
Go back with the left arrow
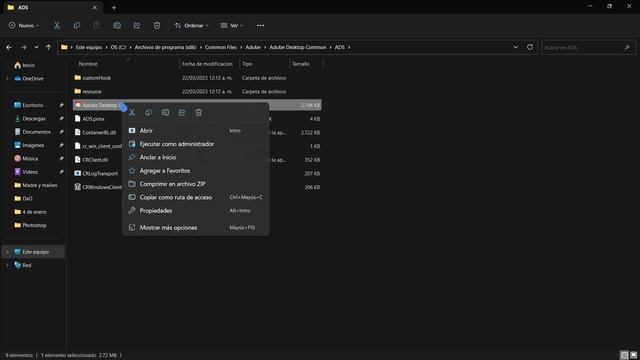pyautogui.click(x=9, y=47)
